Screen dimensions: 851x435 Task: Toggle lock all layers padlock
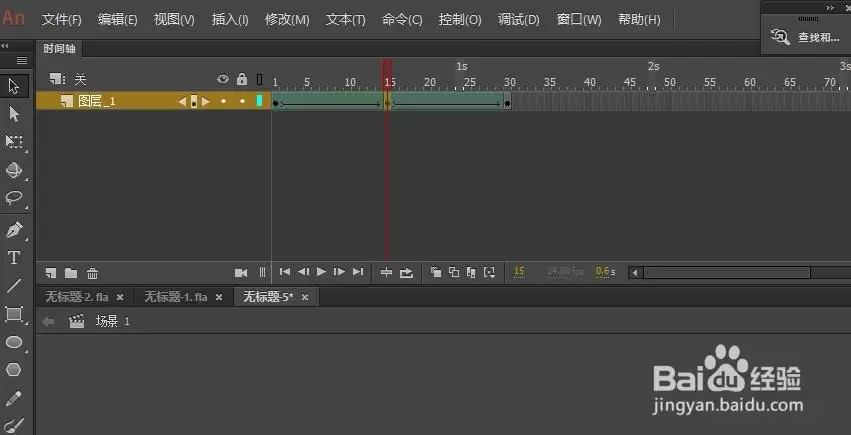point(242,79)
